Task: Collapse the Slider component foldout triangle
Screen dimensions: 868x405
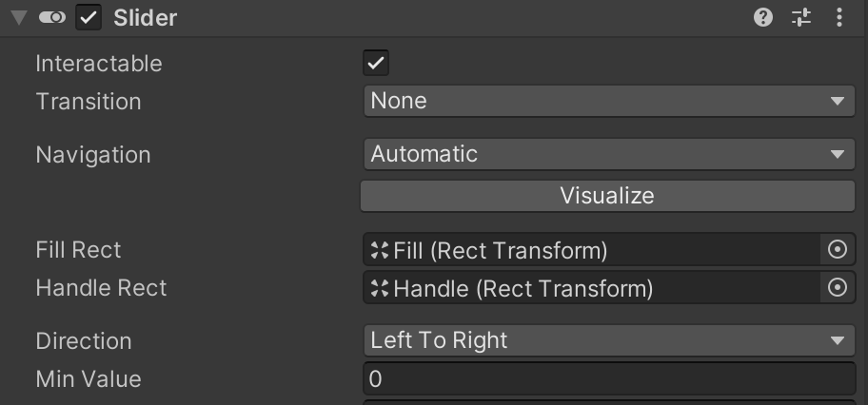Action: 19,18
